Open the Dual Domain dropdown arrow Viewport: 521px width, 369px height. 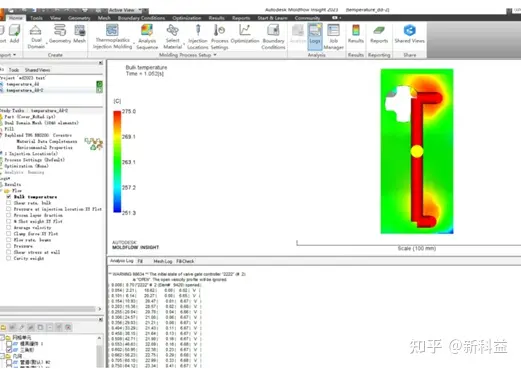(x=47, y=44)
